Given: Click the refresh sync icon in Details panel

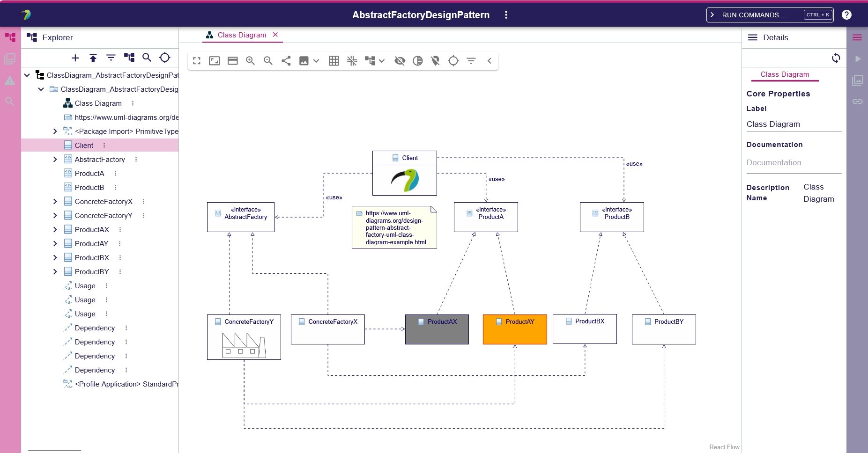Looking at the screenshot, I should [836, 58].
